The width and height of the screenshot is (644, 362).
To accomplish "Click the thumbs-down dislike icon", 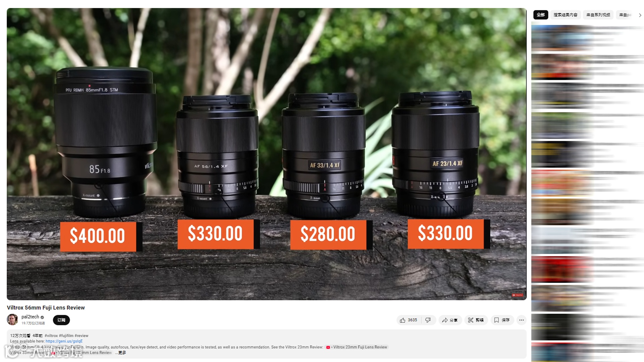I will point(428,320).
